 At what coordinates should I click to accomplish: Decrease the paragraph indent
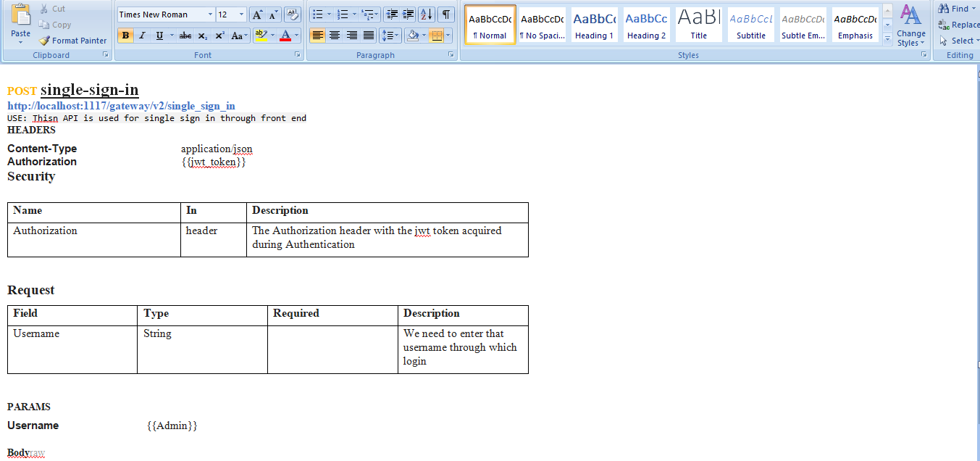tap(392, 14)
